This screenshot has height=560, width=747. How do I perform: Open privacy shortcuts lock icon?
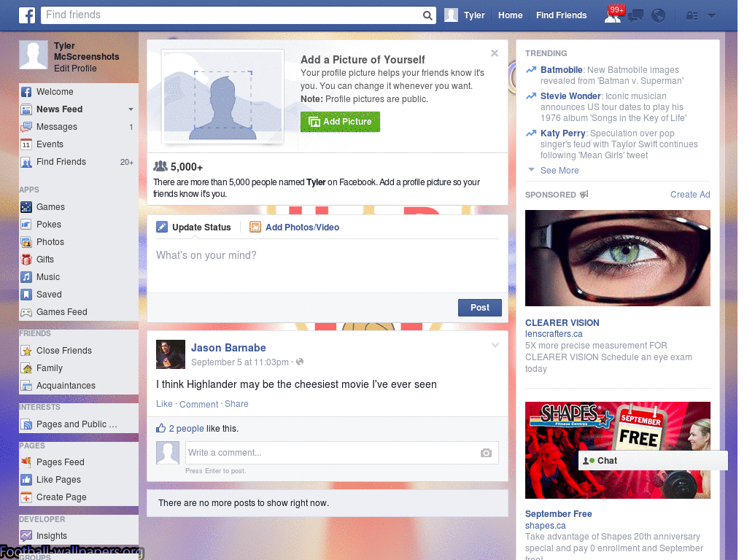(692, 16)
